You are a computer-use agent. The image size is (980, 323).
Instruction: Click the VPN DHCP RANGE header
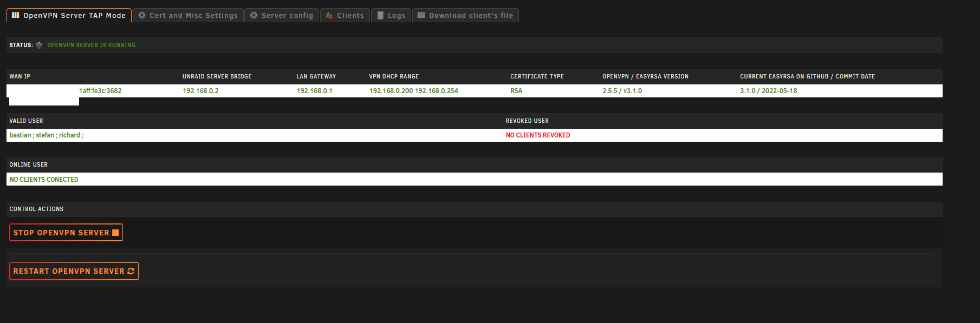394,76
